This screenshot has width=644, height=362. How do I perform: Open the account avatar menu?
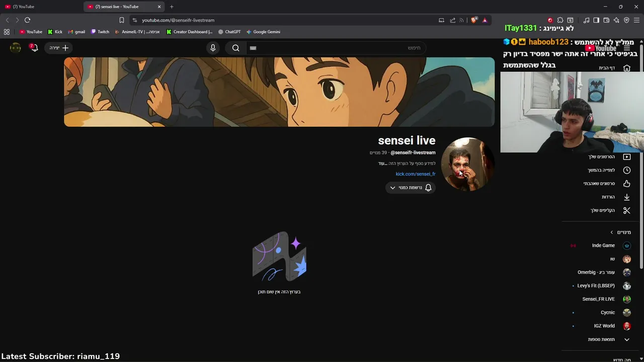pyautogui.click(x=16, y=48)
